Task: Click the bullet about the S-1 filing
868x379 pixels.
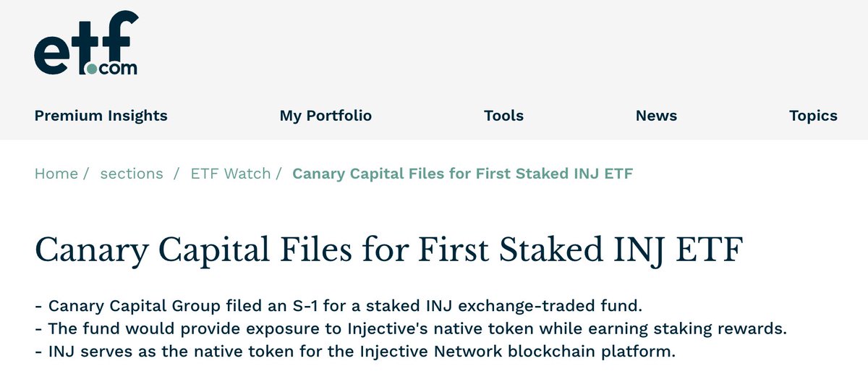Action: coord(339,307)
